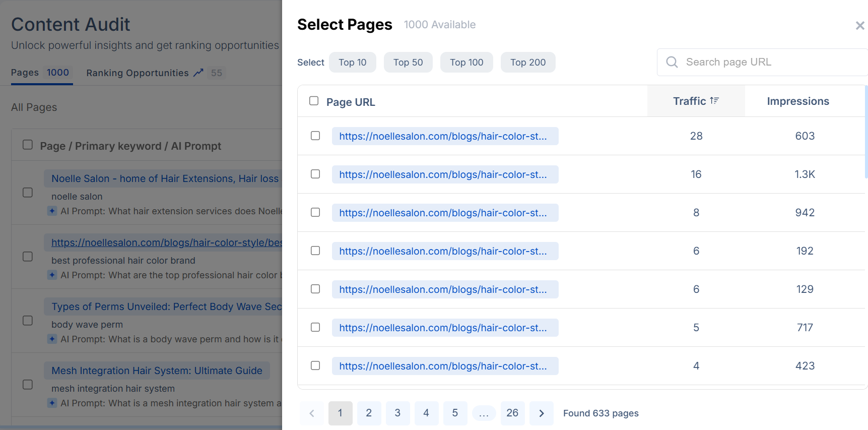This screenshot has height=430, width=868.
Task: Click AI sparkle icon beside hair extension services prompt
Action: point(52,211)
